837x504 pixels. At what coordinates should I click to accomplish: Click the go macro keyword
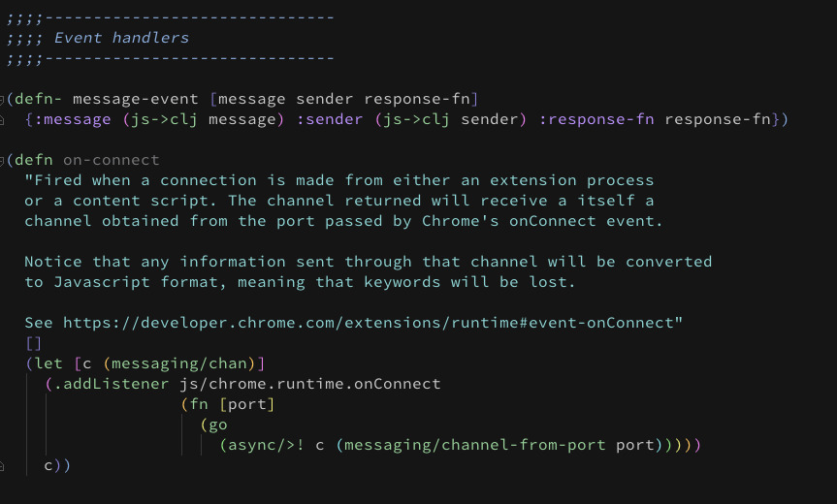(x=218, y=425)
